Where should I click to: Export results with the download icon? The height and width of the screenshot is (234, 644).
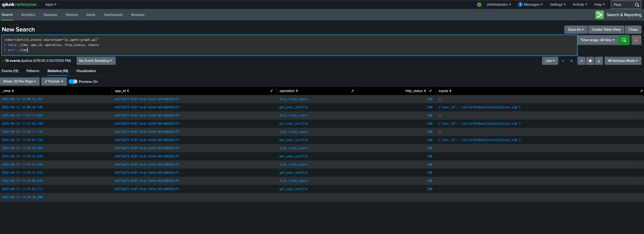[599, 61]
